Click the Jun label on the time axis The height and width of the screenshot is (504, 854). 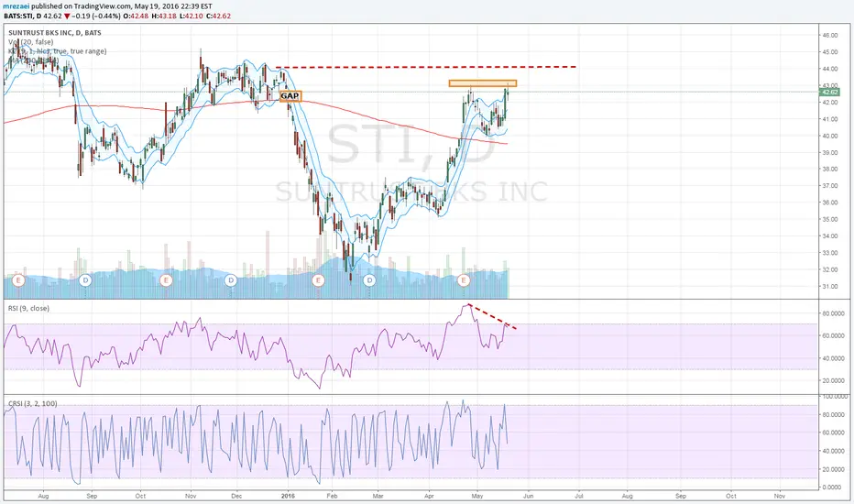[528, 497]
